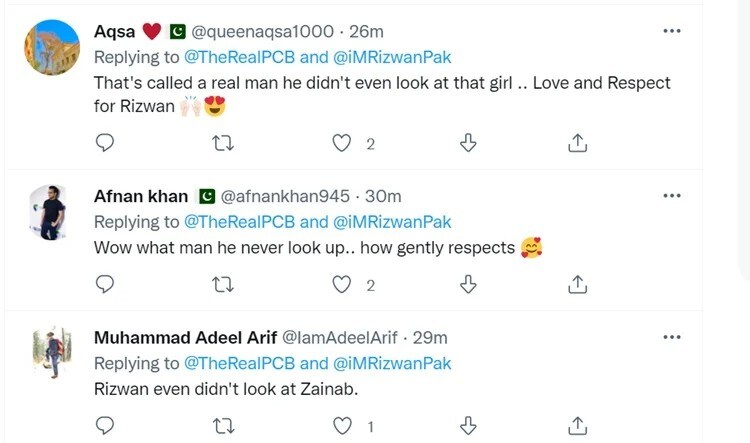Like Afnan khan's tweet

[342, 285]
